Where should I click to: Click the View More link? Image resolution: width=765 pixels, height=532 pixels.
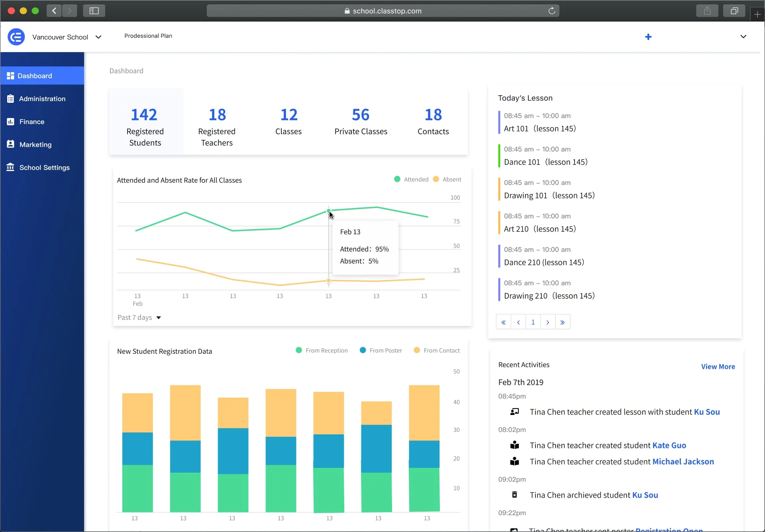(718, 367)
